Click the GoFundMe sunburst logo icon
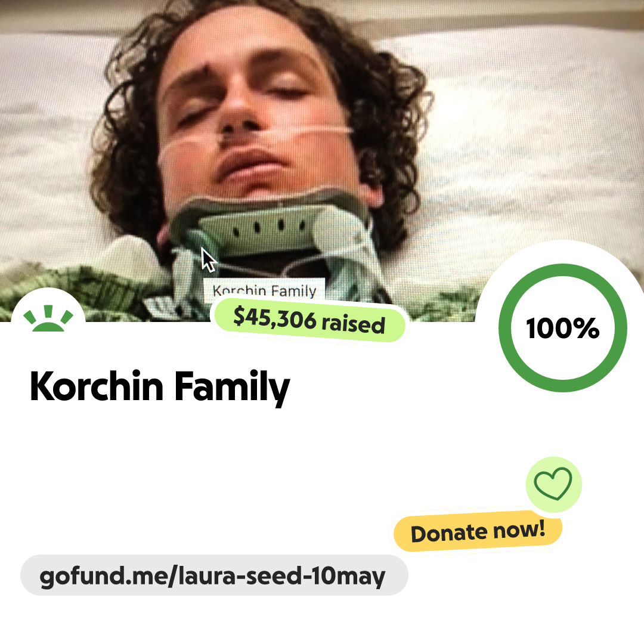The width and height of the screenshot is (644, 644). [48, 318]
